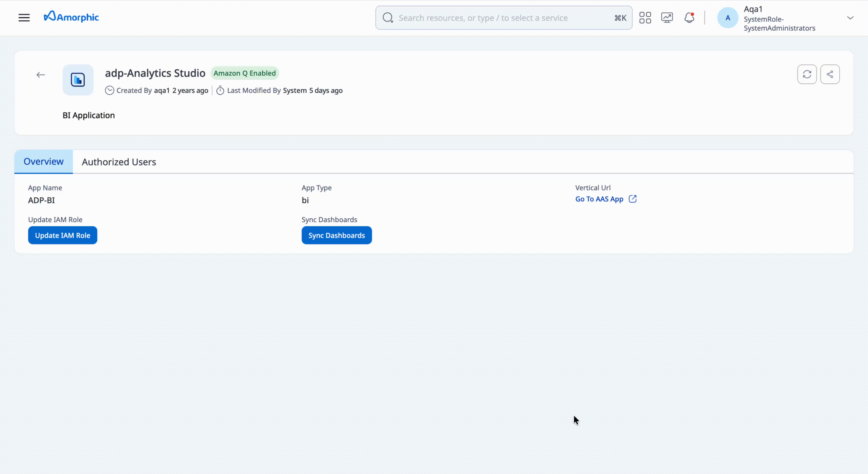868x474 pixels.
Task: Click the Update IAM Role field label
Action: (x=55, y=219)
